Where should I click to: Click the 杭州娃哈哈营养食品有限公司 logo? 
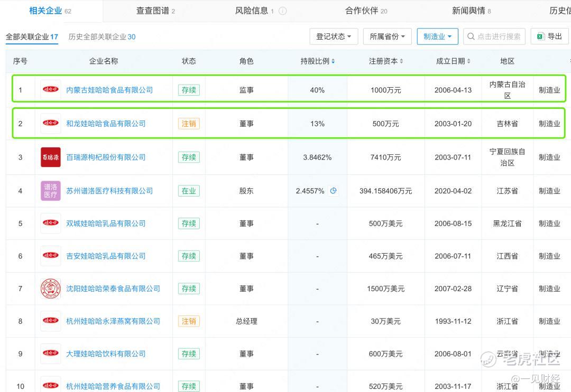point(51,386)
